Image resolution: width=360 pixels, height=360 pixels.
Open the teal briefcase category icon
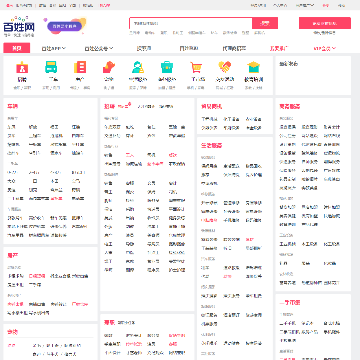click(167, 67)
